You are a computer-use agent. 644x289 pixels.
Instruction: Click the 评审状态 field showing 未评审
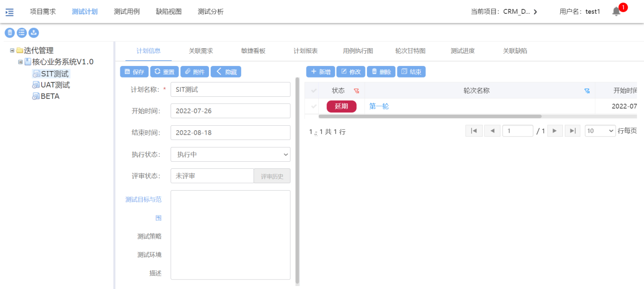pos(212,176)
